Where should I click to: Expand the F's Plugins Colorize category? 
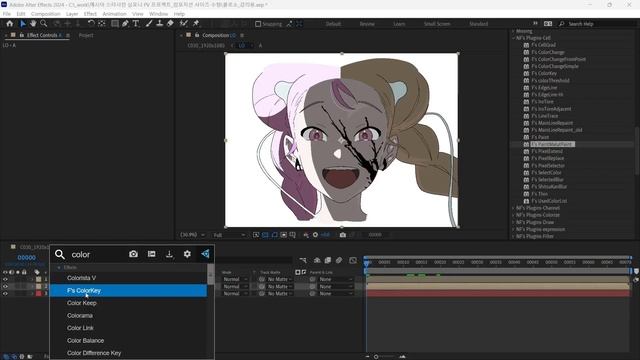tap(513, 215)
